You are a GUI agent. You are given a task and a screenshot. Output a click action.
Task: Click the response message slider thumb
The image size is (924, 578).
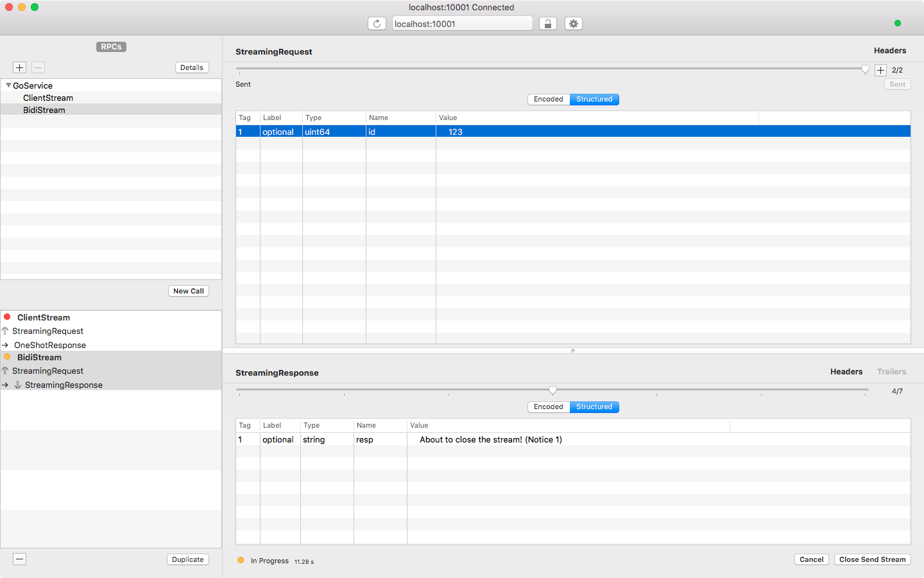pos(552,390)
